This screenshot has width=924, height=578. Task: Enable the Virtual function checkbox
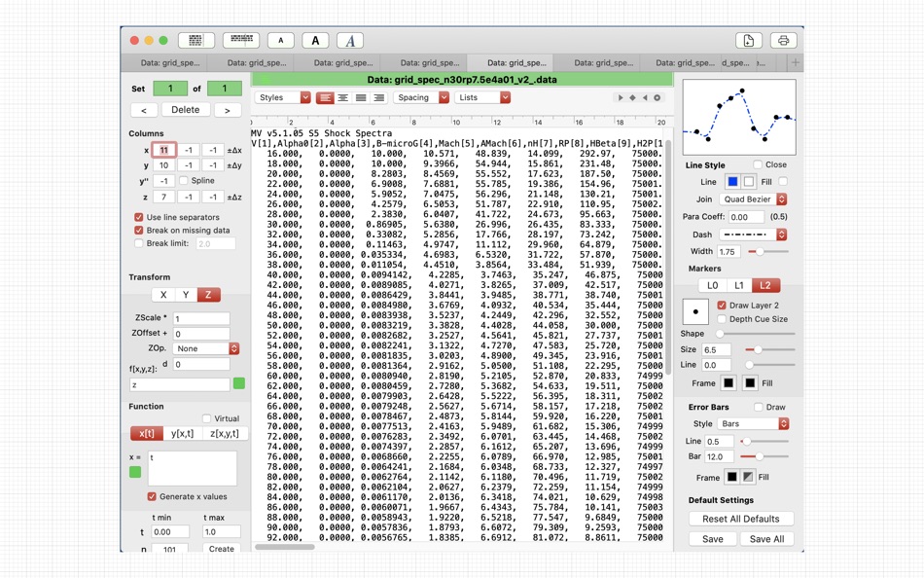[x=206, y=418]
